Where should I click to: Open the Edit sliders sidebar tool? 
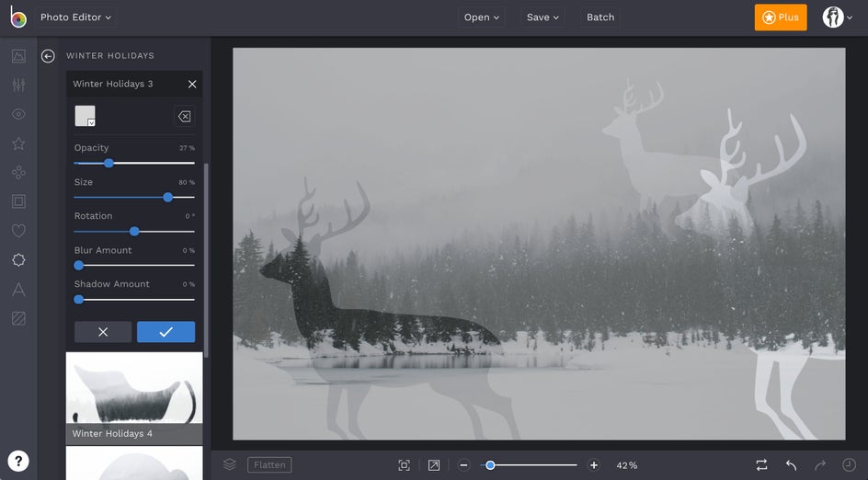click(x=18, y=85)
